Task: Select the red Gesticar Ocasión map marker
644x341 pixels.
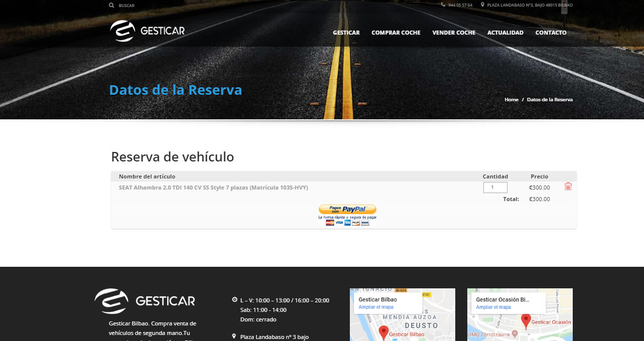Action: coord(526,321)
